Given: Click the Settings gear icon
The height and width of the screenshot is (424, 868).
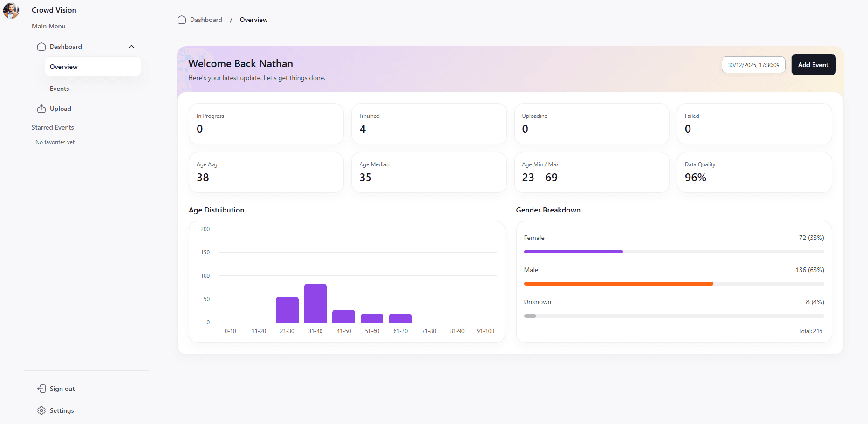Looking at the screenshot, I should (x=41, y=410).
